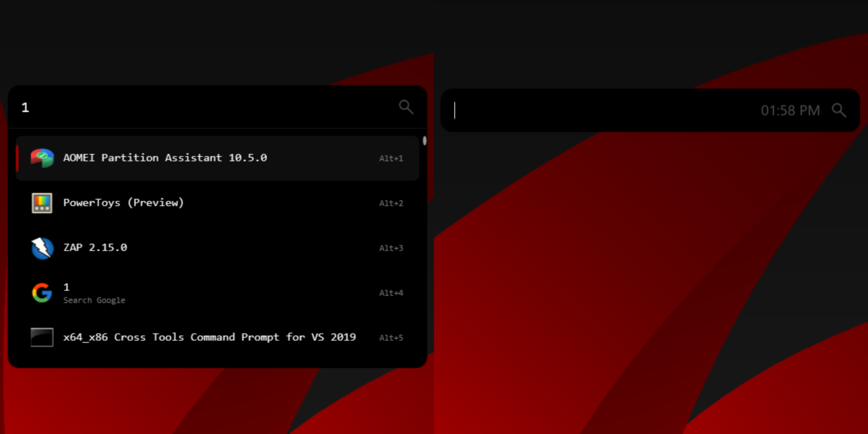Click the PowerToys colorful icon

pyautogui.click(x=42, y=203)
